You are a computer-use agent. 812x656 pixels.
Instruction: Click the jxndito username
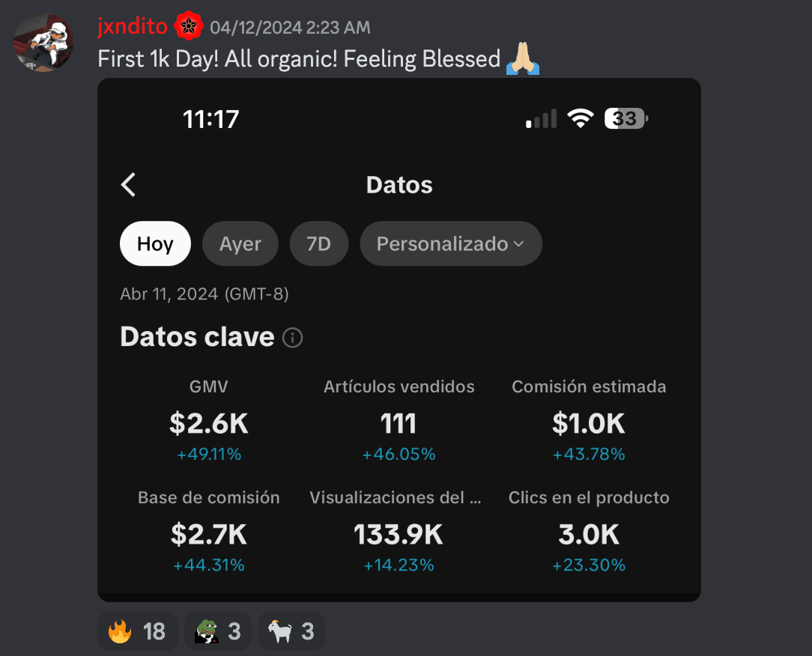(133, 28)
